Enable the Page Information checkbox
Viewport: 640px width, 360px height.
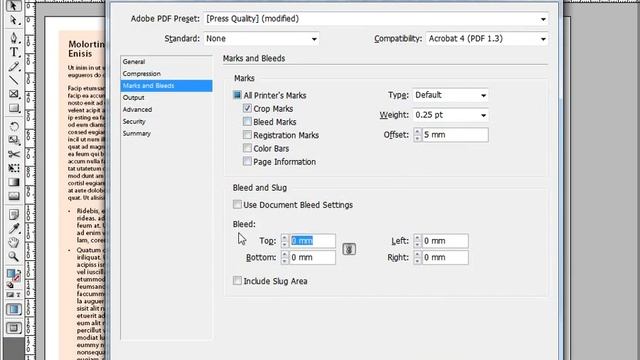247,161
